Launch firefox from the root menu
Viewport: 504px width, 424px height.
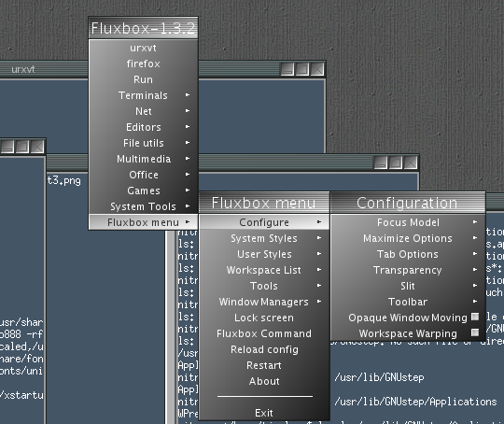point(143,64)
